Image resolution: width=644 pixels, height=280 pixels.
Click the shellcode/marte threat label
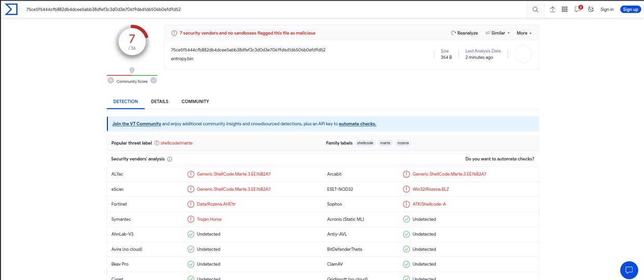coord(177,143)
